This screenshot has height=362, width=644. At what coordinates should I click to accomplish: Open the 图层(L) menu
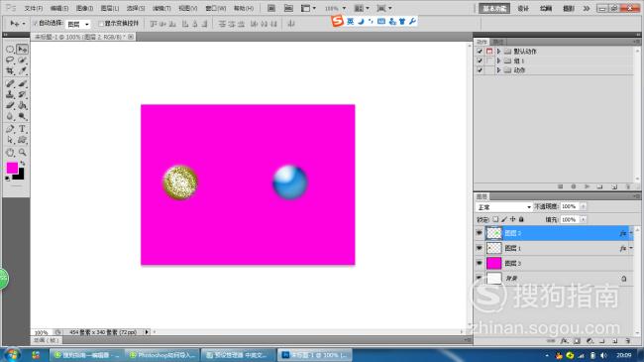(110, 8)
